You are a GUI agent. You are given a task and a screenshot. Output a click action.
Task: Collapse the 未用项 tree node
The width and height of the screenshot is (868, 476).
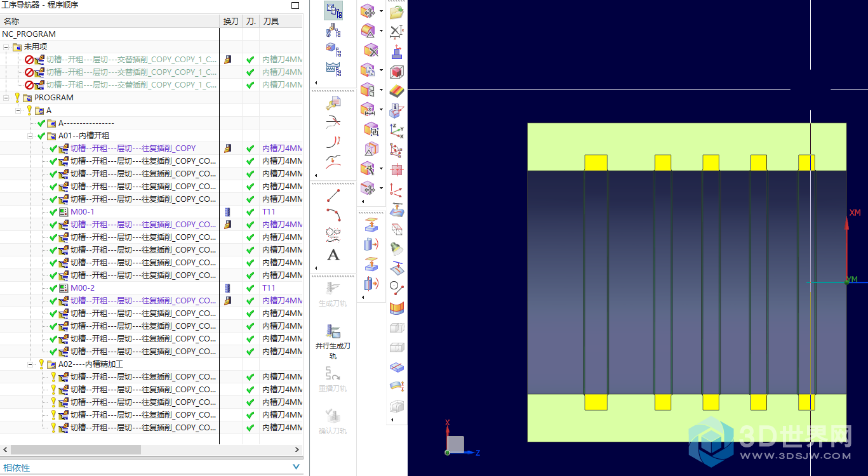click(x=6, y=47)
